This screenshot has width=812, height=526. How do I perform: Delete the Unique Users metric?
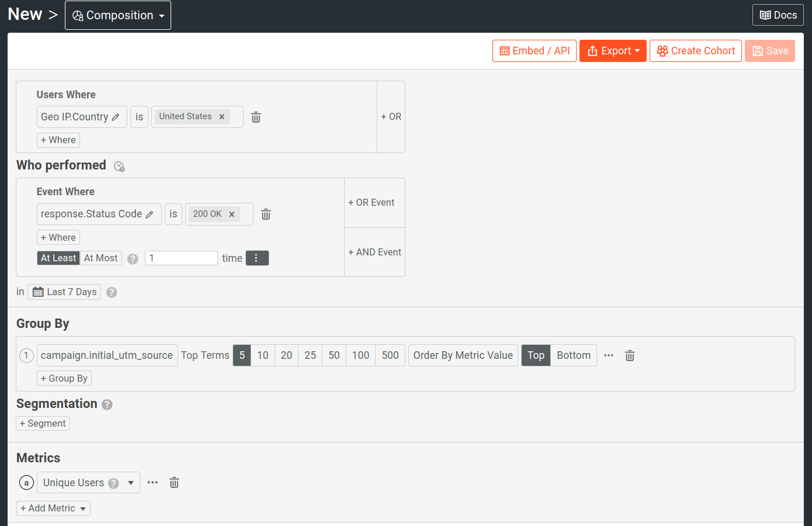click(173, 482)
